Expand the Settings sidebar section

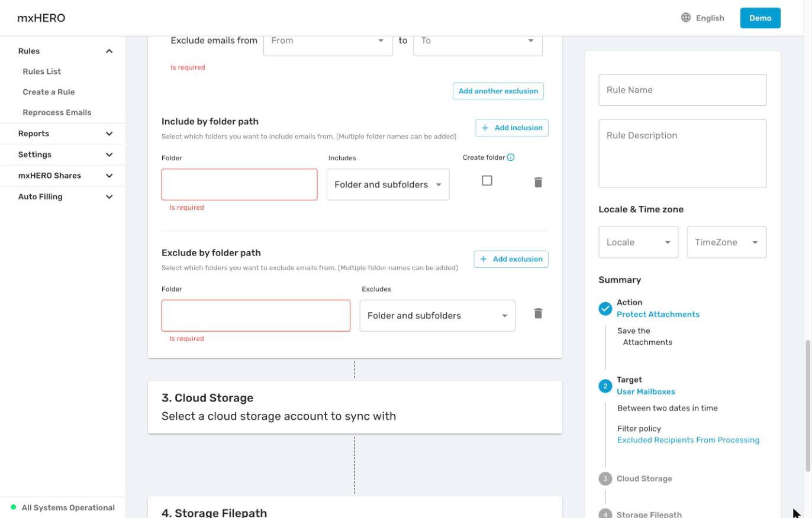pyautogui.click(x=63, y=155)
